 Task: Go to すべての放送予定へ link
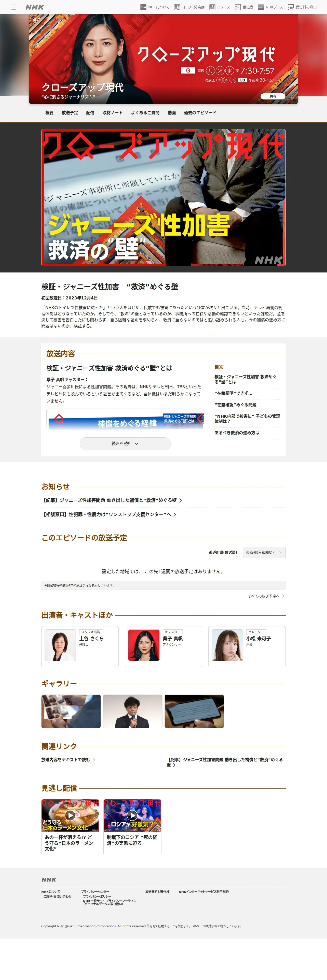pos(266,596)
